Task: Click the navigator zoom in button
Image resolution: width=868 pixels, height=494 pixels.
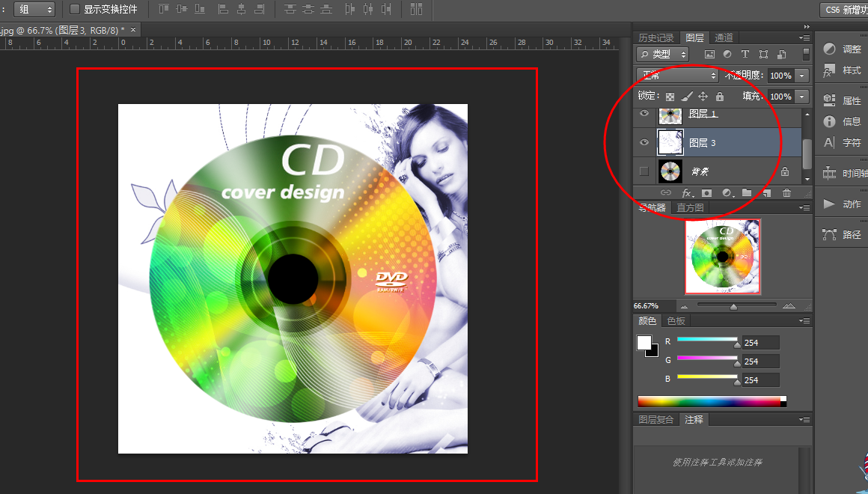Action: pos(789,305)
